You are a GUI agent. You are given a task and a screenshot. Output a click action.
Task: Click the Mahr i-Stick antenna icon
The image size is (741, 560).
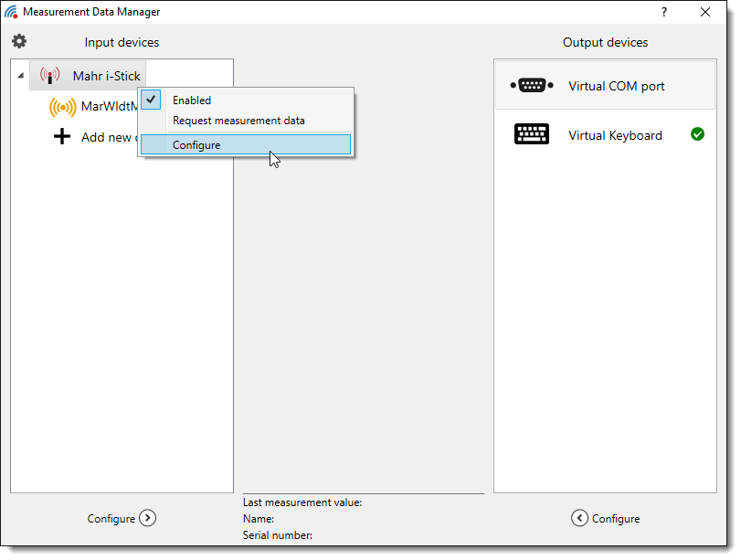50,76
